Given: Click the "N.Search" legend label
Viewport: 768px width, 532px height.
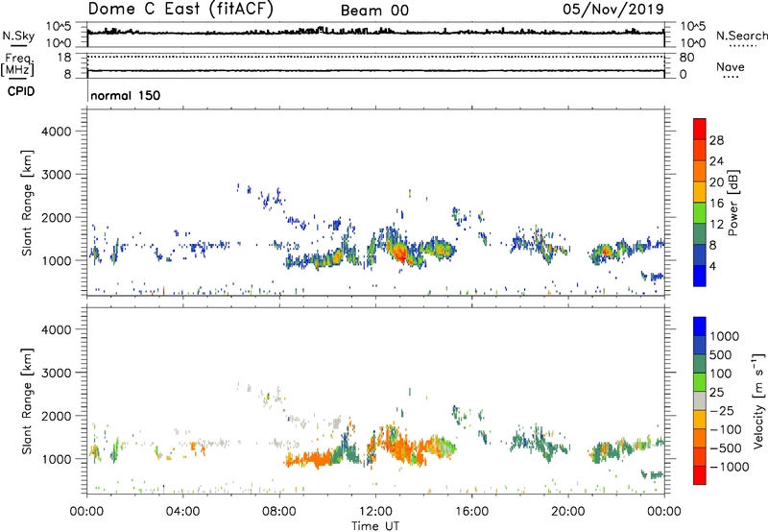Looking at the screenshot, I should [742, 36].
